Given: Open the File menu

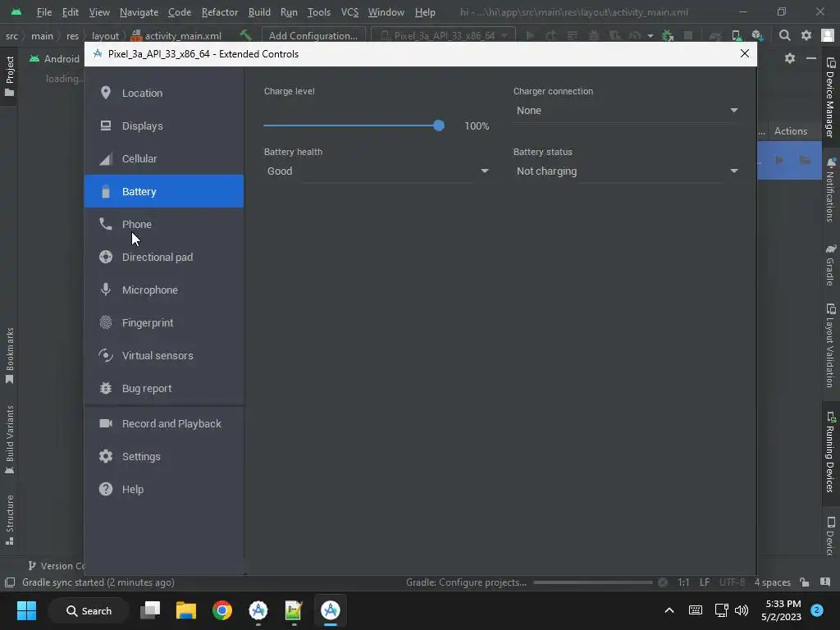Looking at the screenshot, I should tap(44, 11).
